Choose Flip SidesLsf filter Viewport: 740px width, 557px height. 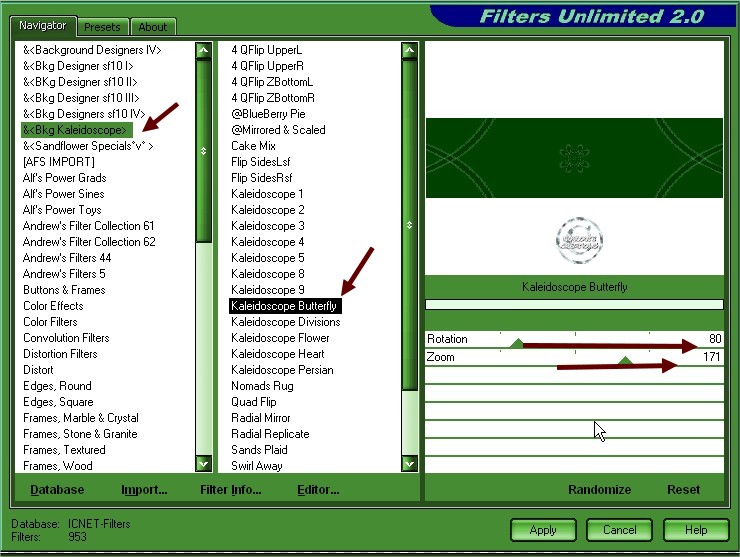(x=261, y=162)
